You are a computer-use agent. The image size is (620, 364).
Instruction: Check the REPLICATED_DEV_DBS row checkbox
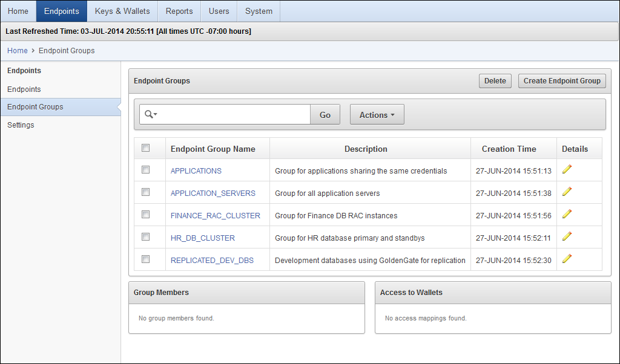146,259
